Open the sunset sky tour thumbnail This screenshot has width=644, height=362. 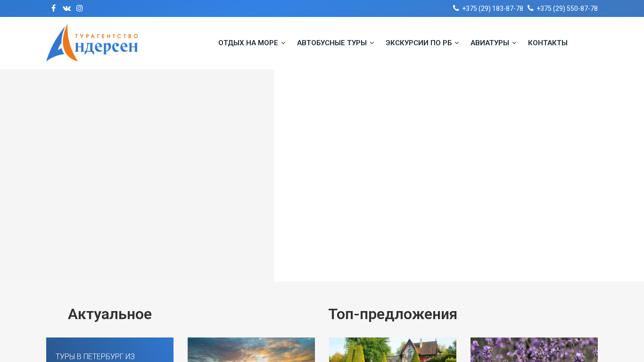click(251, 350)
